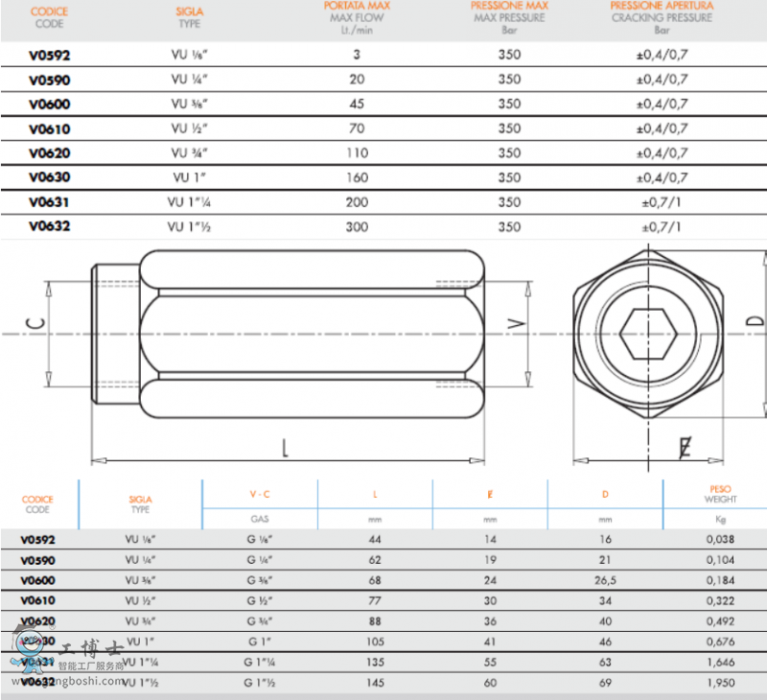Click the max flow value 110
Image resolution: width=767 pixels, height=700 pixels.
[357, 152]
